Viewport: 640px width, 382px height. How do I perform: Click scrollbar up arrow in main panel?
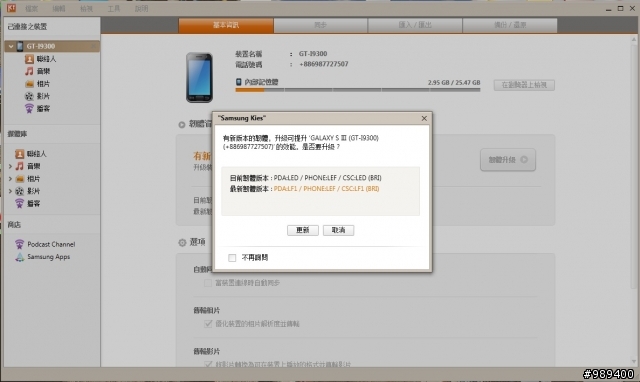pos(633,39)
